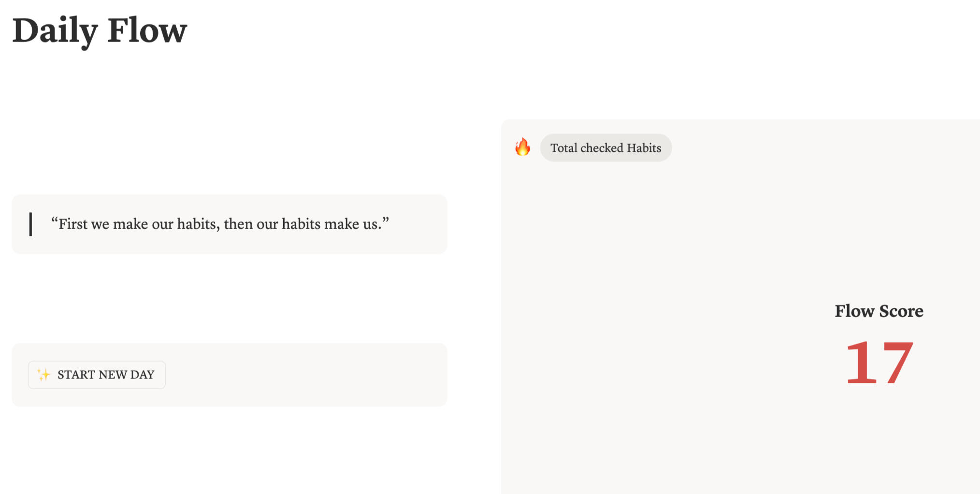Image resolution: width=980 pixels, height=494 pixels.
Task: Click the word Flow in the page title
Action: [147, 30]
